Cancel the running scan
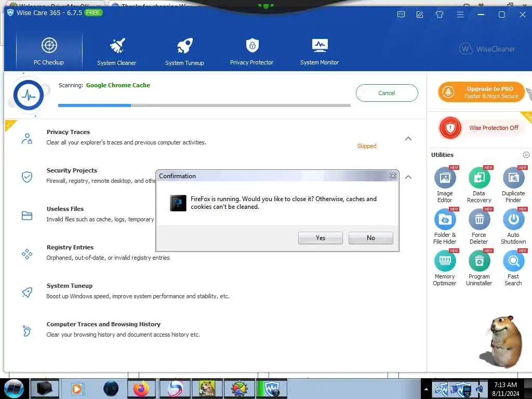532x399 pixels. (387, 93)
